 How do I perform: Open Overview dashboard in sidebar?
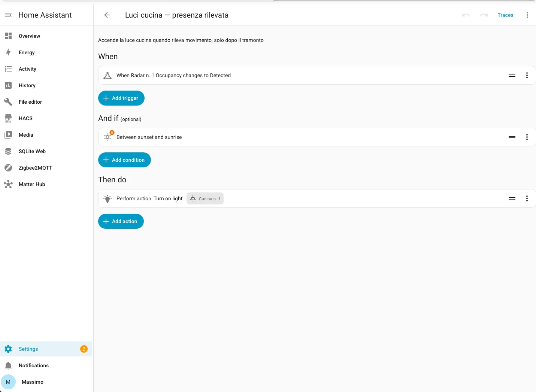(x=46, y=36)
